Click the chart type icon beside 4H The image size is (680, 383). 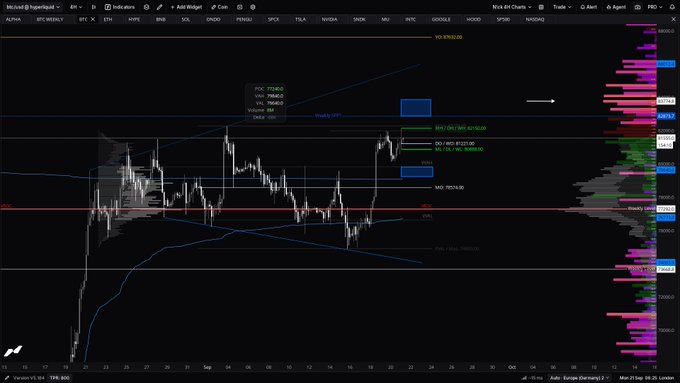(x=94, y=7)
